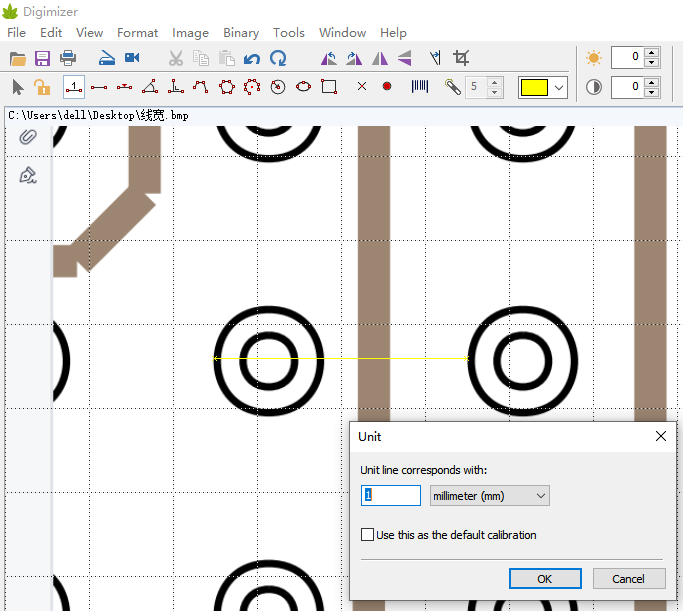Image resolution: width=683 pixels, height=611 pixels.
Task: Click the pen sidebar icon
Action: pyautogui.click(x=28, y=175)
